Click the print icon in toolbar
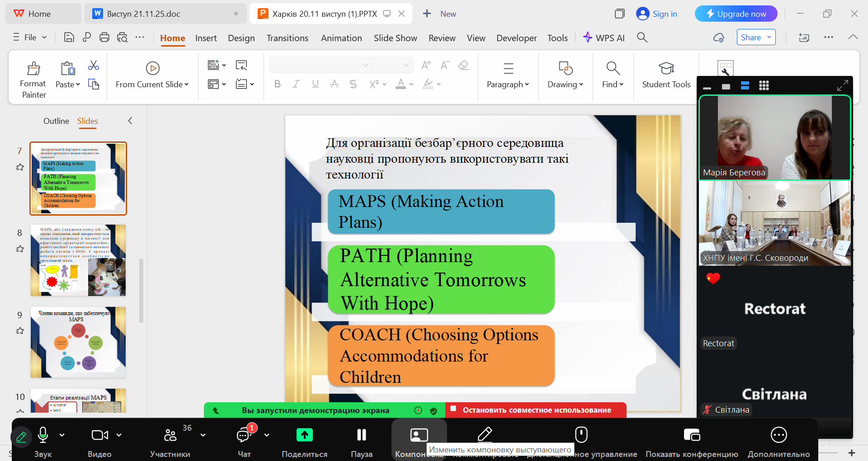This screenshot has height=461, width=868. click(104, 38)
